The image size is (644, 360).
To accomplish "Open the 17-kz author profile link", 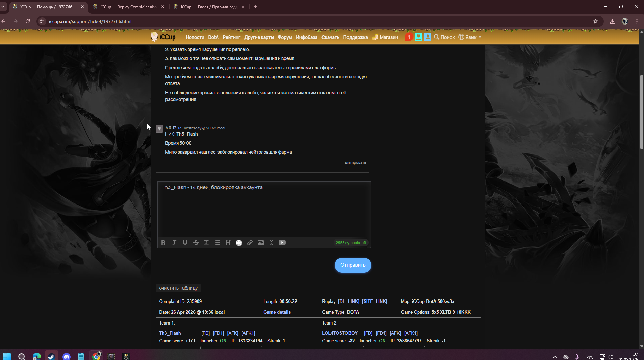I will click(x=177, y=128).
